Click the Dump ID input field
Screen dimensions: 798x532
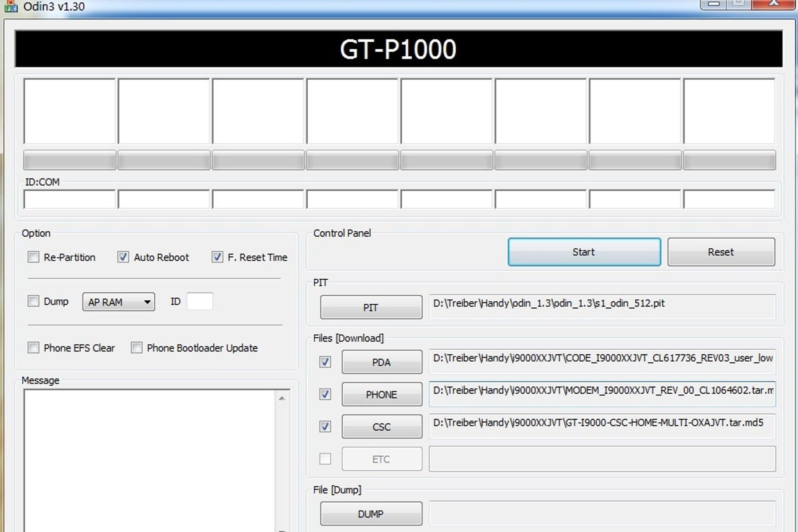(199, 301)
